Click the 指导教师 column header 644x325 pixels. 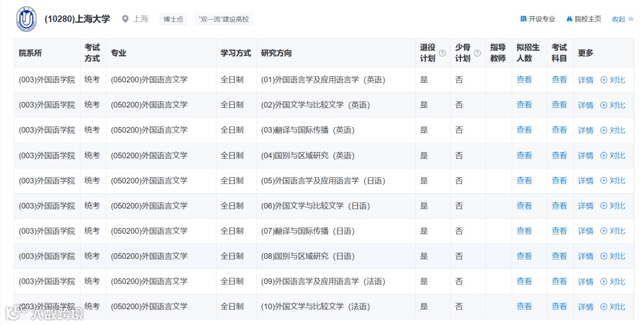coord(498,53)
